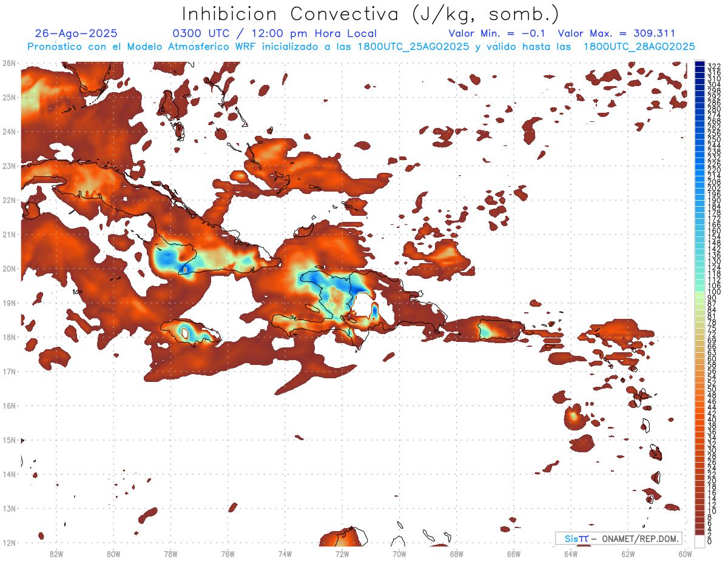Screen dimensions: 728x562
Task: Click the time '0300 UTC / 12:00 pm Hora Local'
Action: (275, 33)
